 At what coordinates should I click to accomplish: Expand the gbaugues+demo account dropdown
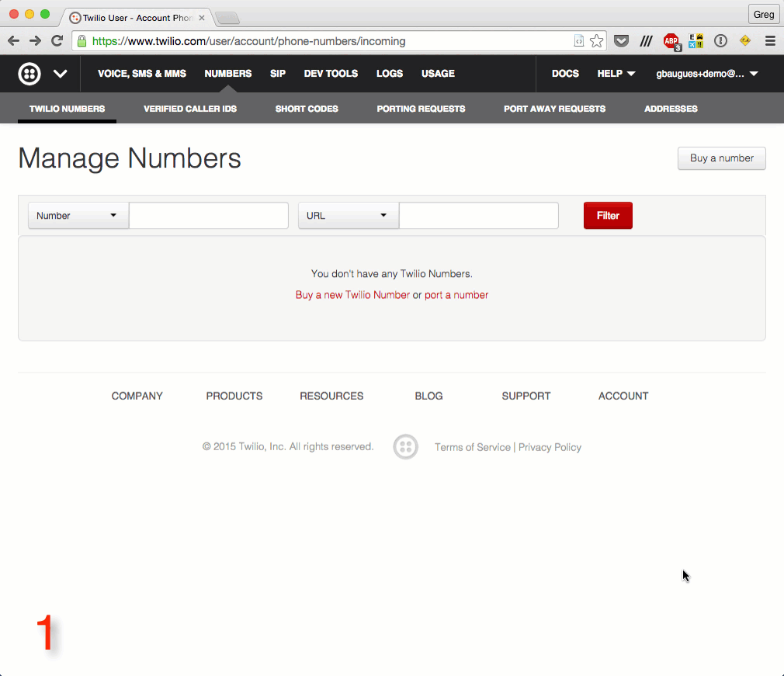coord(707,74)
